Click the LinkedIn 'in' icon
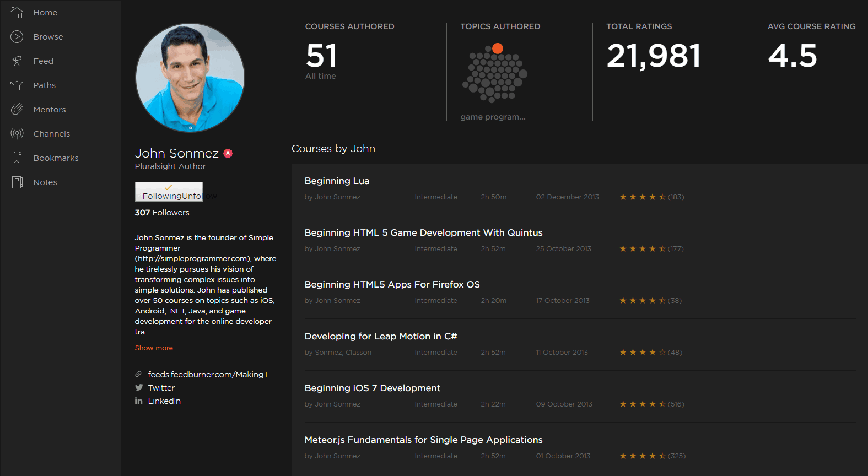 tap(139, 401)
